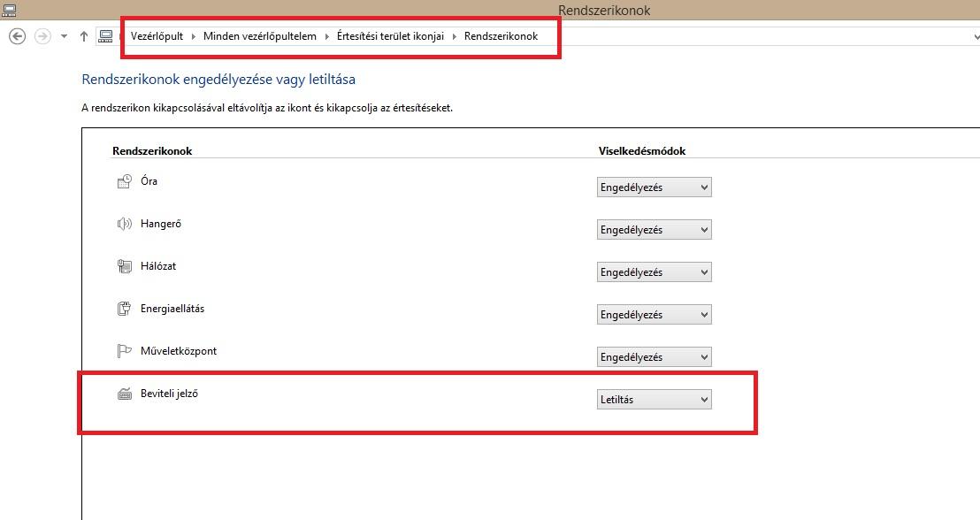Go up one level with the Up arrow

coord(84,36)
